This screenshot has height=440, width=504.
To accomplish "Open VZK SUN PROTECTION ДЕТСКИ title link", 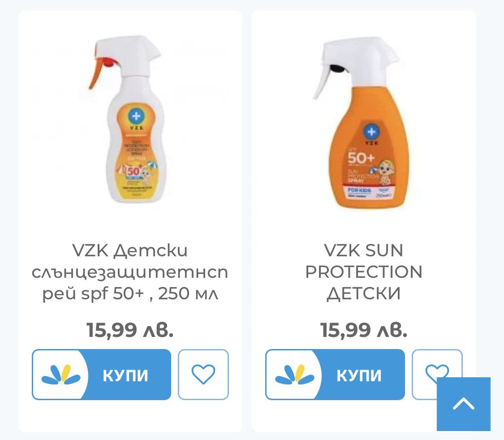I will click(364, 272).
